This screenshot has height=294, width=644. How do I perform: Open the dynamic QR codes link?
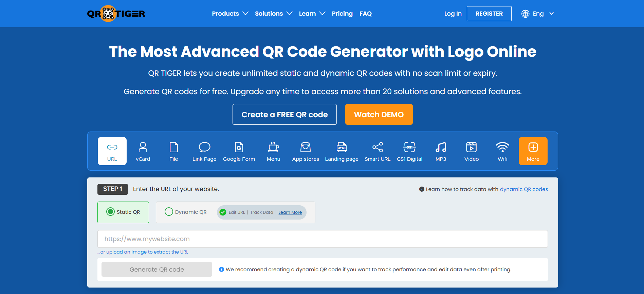click(524, 189)
